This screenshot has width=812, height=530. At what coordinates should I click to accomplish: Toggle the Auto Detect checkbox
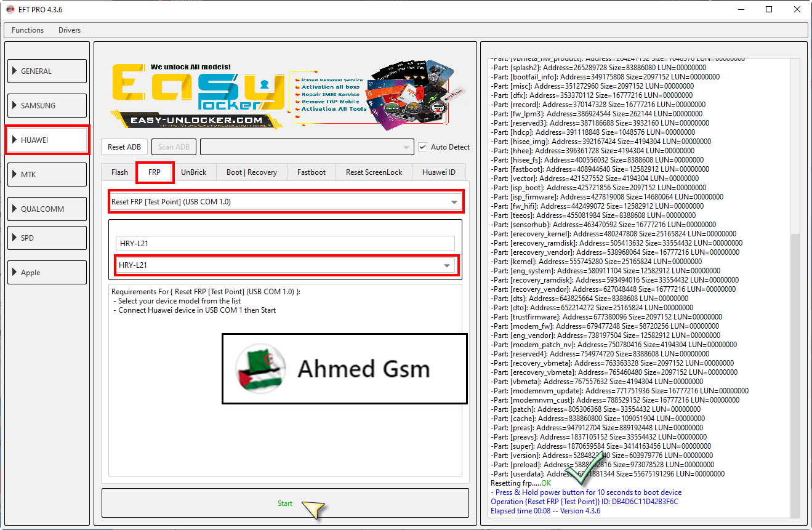click(x=422, y=147)
